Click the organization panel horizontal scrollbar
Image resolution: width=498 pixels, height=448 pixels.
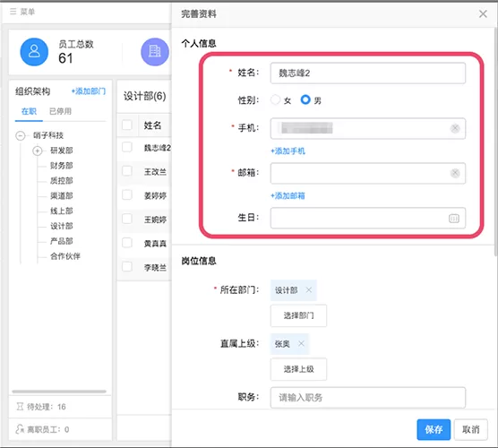[59, 392]
